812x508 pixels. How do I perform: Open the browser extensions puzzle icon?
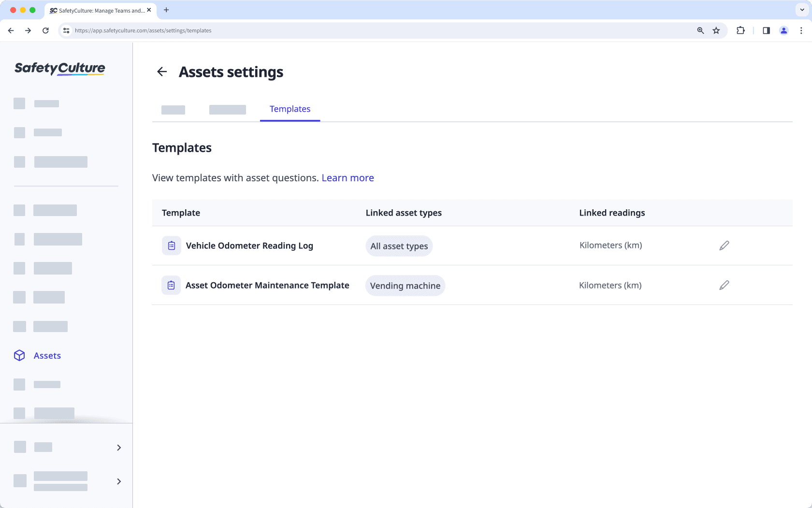[740, 30]
